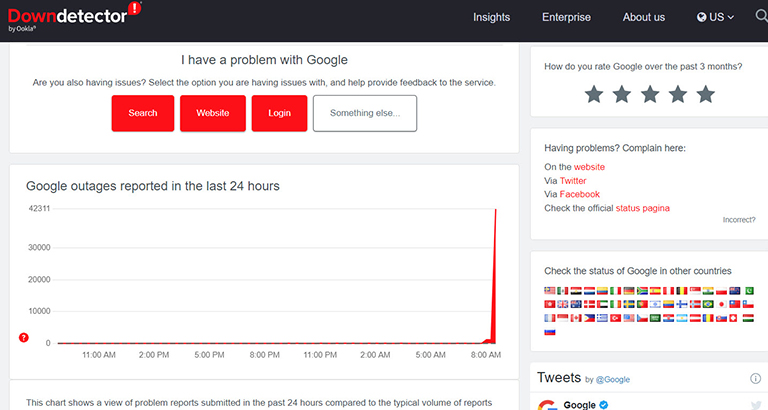Image resolution: width=768 pixels, height=410 pixels.
Task: Open Enterprise in the navigation bar
Action: point(566,17)
